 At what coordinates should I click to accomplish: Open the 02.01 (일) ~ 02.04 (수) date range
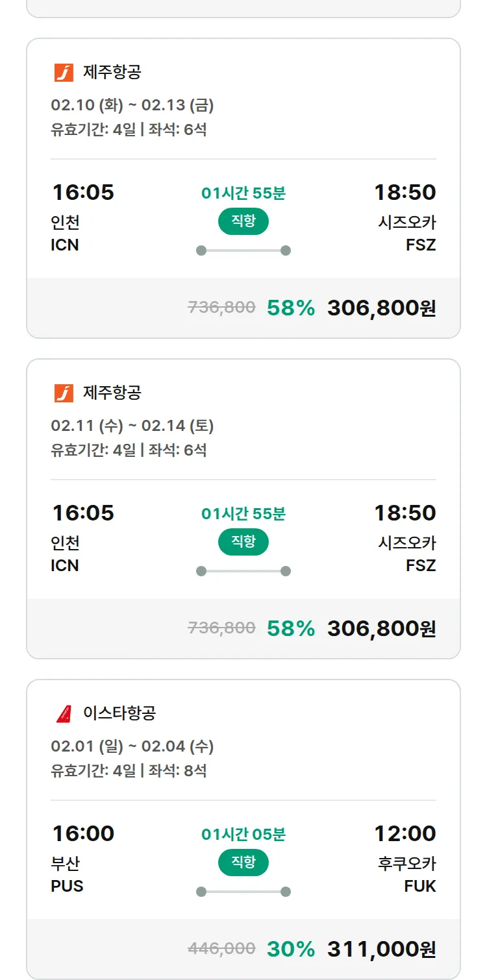[132, 746]
